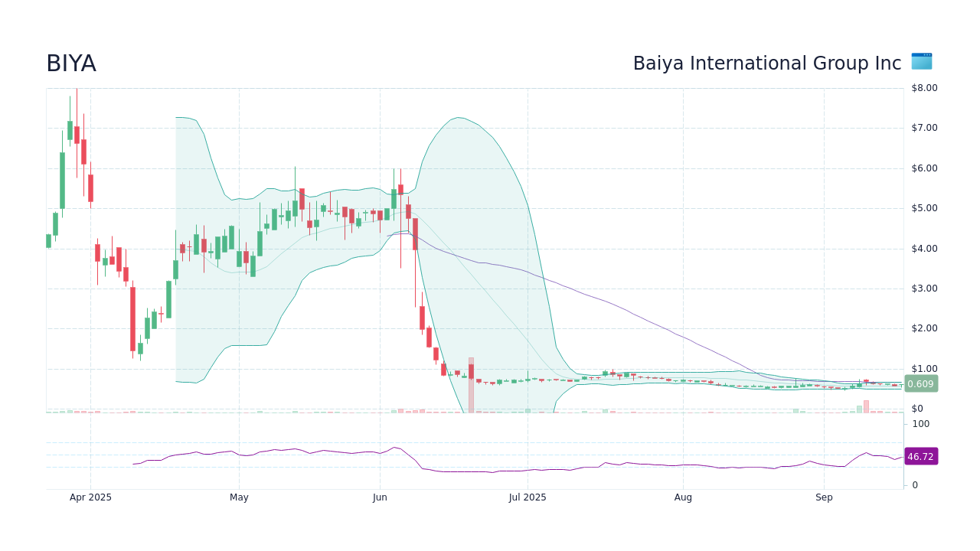This screenshot has width=980, height=551.
Task: Click the RSI axis label 0
Action: [915, 485]
